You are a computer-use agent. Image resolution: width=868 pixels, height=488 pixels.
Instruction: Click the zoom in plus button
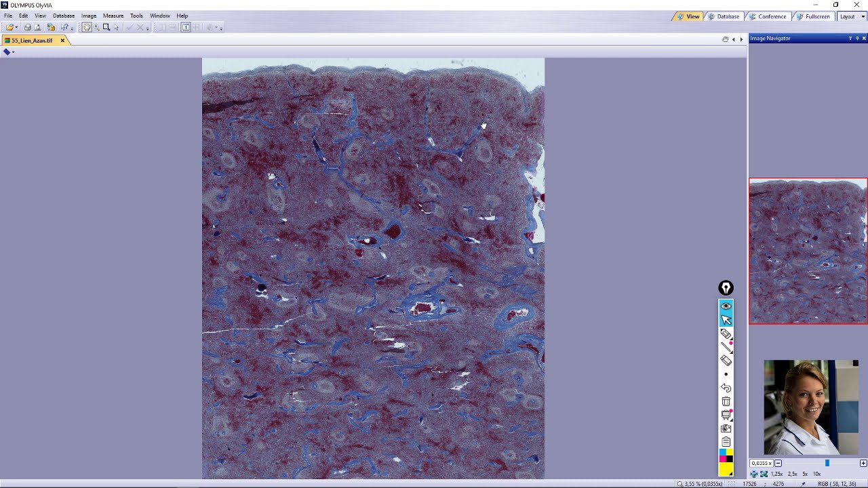tap(863, 463)
